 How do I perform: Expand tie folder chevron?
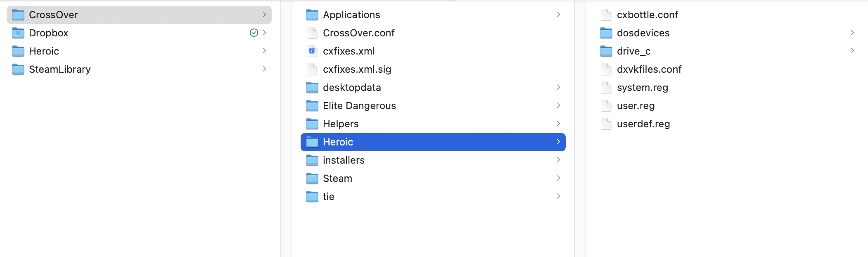point(558,196)
